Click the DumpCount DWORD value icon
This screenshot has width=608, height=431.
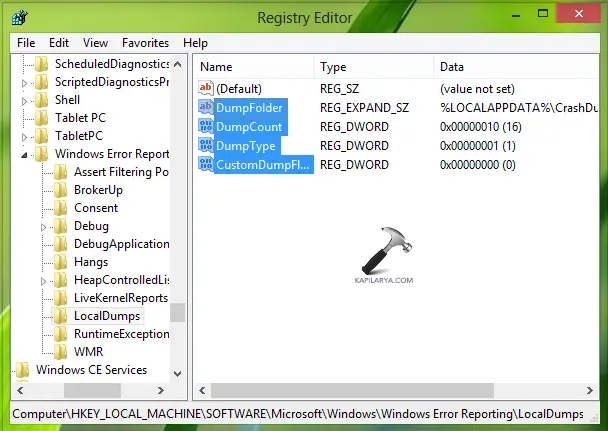point(206,126)
